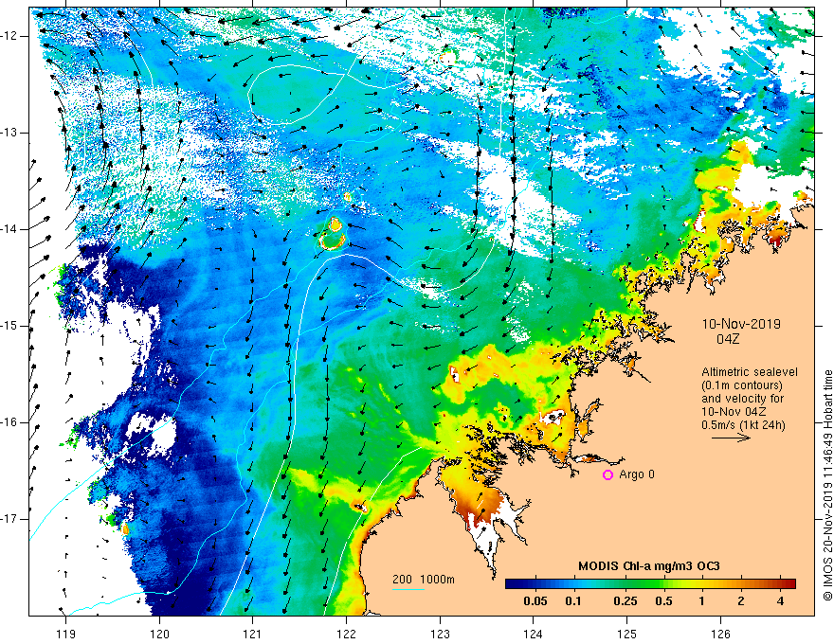This screenshot has height=644, width=834.
Task: Click the longitude axis label '125'
Action: [x=627, y=634]
